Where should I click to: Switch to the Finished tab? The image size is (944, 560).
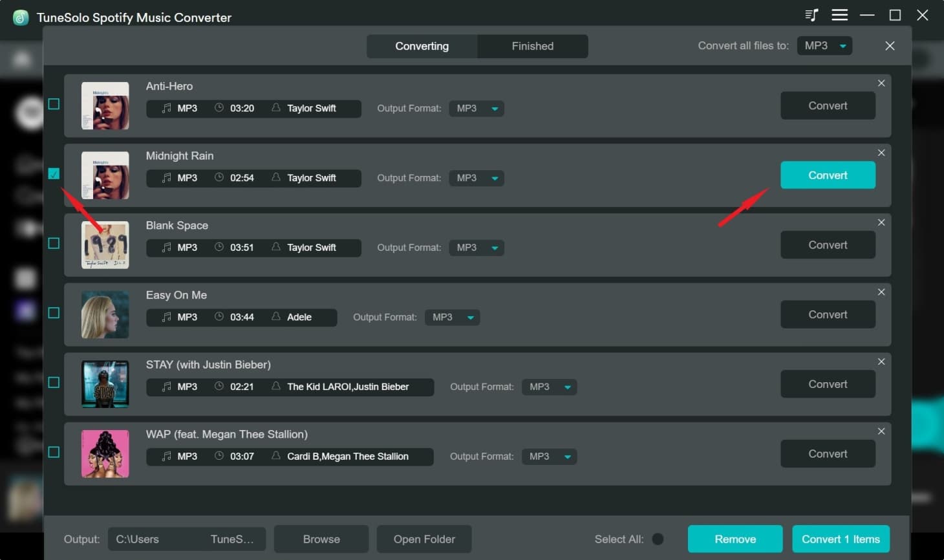[x=533, y=47]
